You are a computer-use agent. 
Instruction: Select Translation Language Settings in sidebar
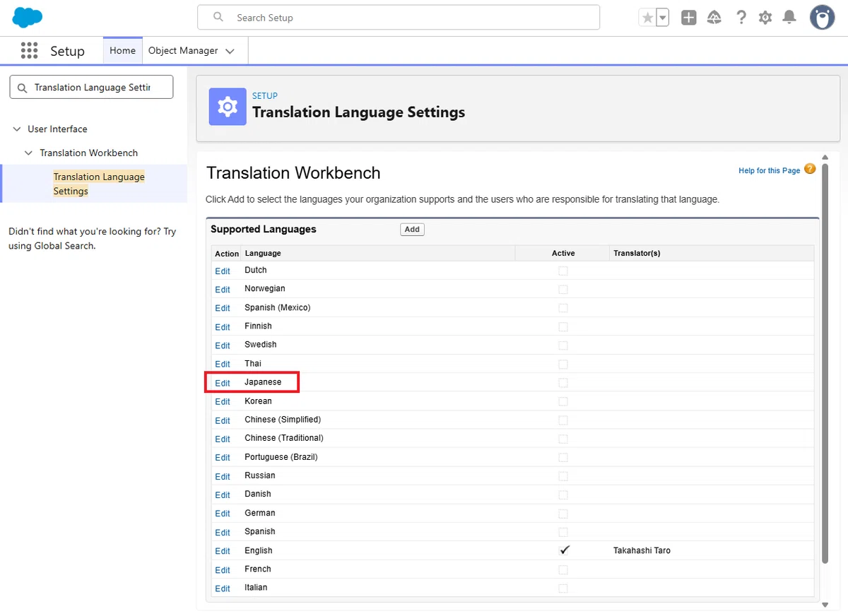pos(99,184)
